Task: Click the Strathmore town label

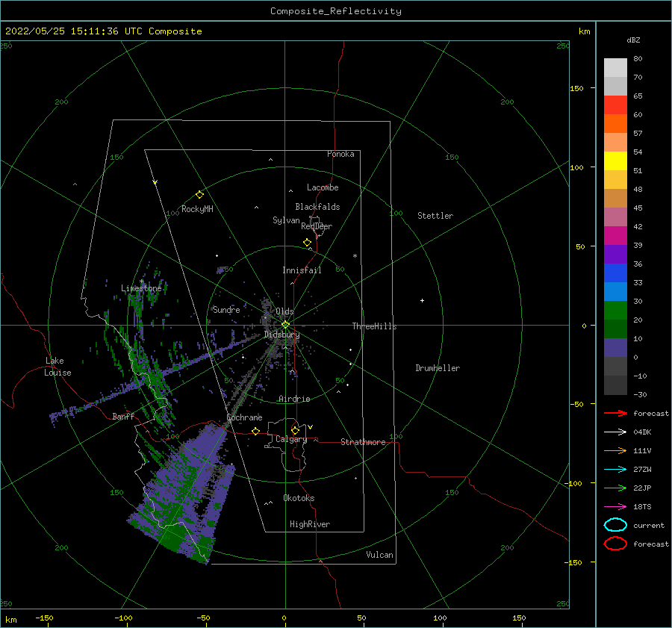Action: (363, 442)
